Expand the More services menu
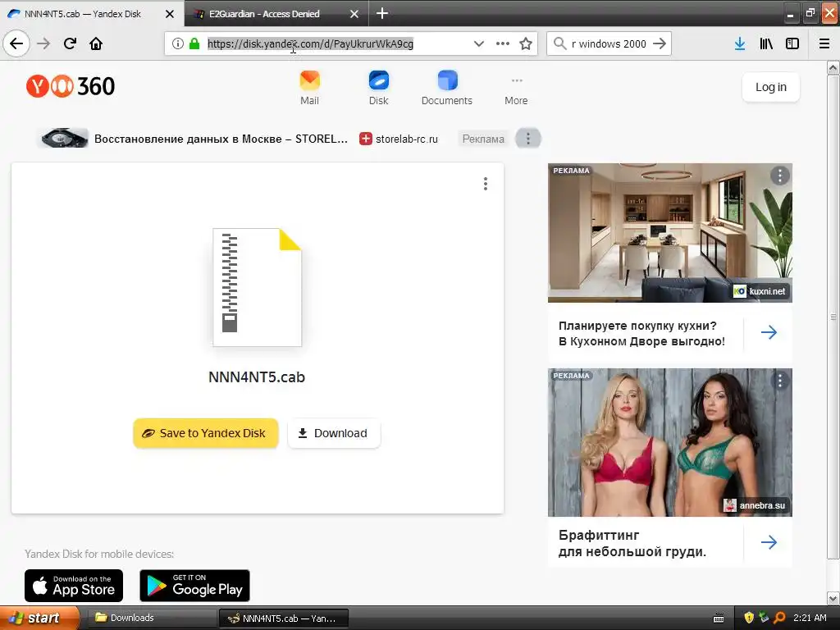 (516, 90)
